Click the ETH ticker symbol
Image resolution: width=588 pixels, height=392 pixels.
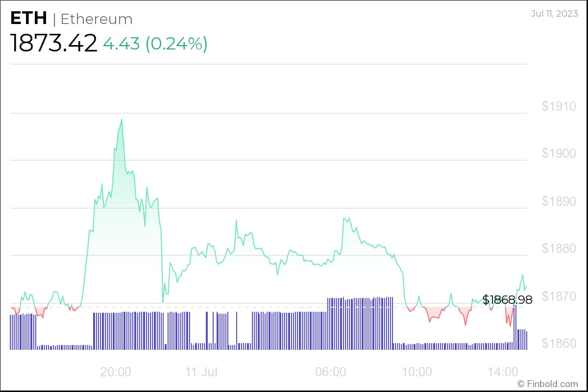coord(28,19)
